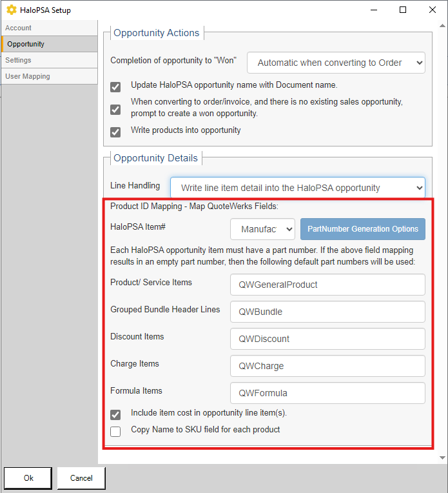
Task: Click the Discount Items QWDiscount text field
Action: [327, 339]
